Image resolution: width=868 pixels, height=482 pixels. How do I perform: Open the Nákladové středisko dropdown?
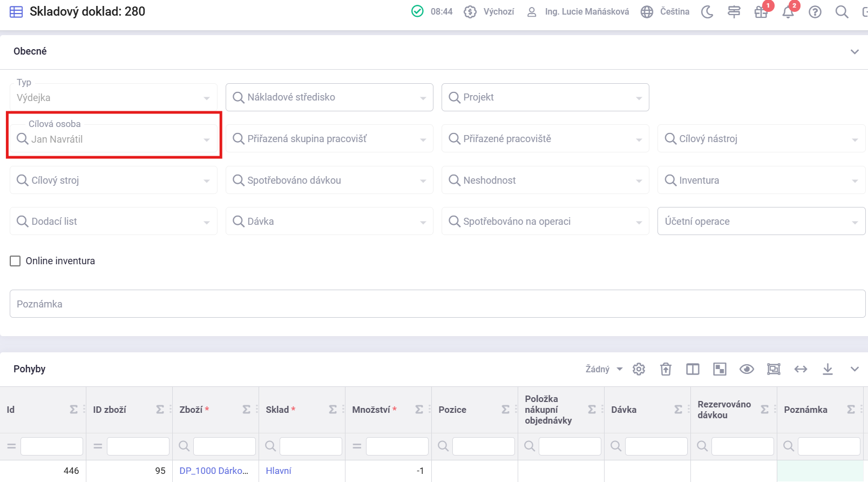coord(329,97)
